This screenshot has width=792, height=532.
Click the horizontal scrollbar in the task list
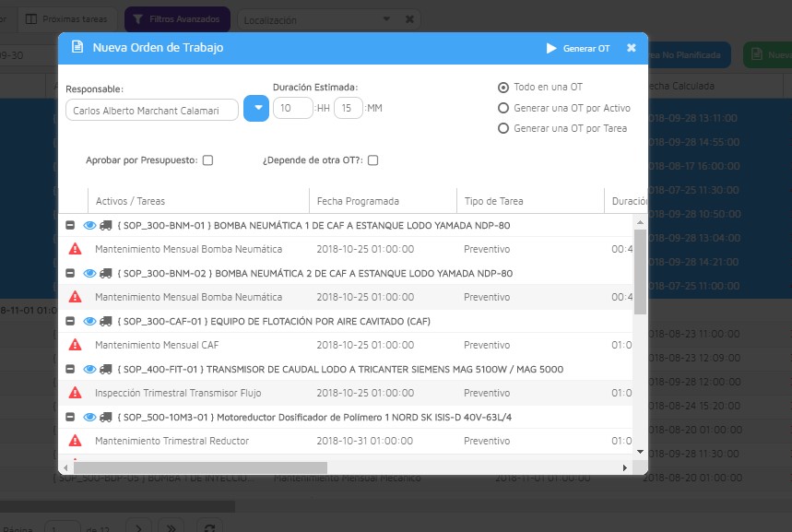point(195,467)
